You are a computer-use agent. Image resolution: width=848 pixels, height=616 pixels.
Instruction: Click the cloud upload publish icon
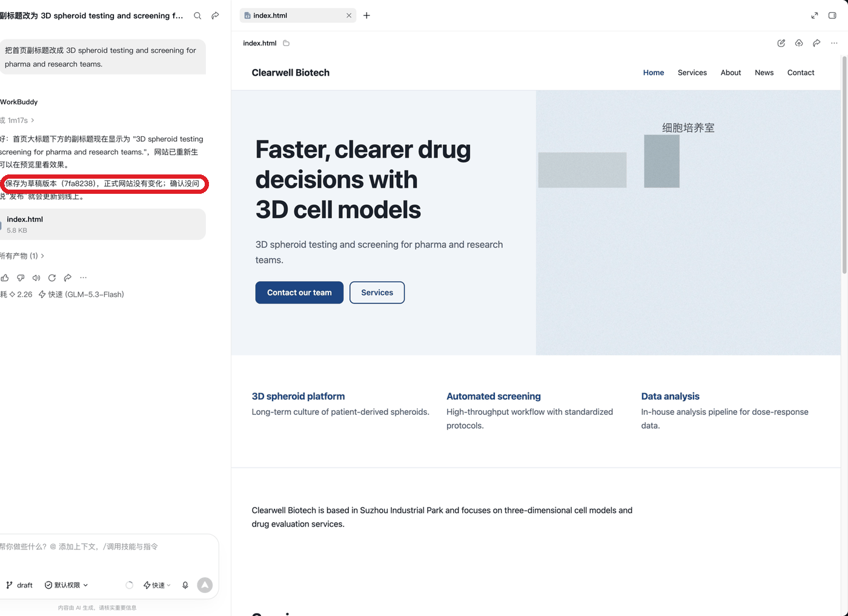799,43
